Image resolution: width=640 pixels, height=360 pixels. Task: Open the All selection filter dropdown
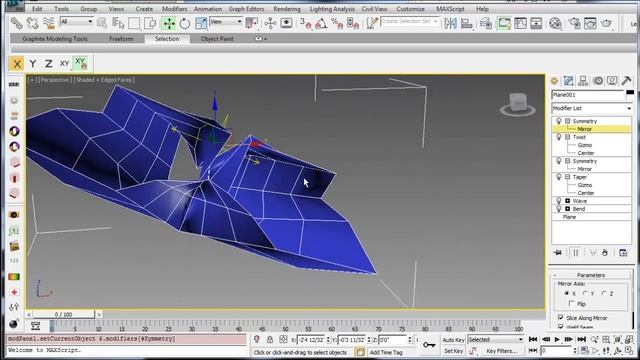click(77, 22)
